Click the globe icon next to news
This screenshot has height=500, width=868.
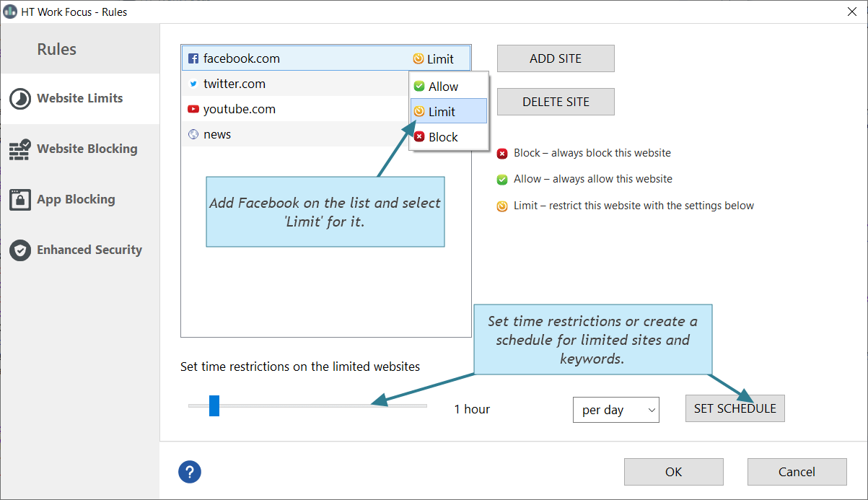[x=193, y=134]
